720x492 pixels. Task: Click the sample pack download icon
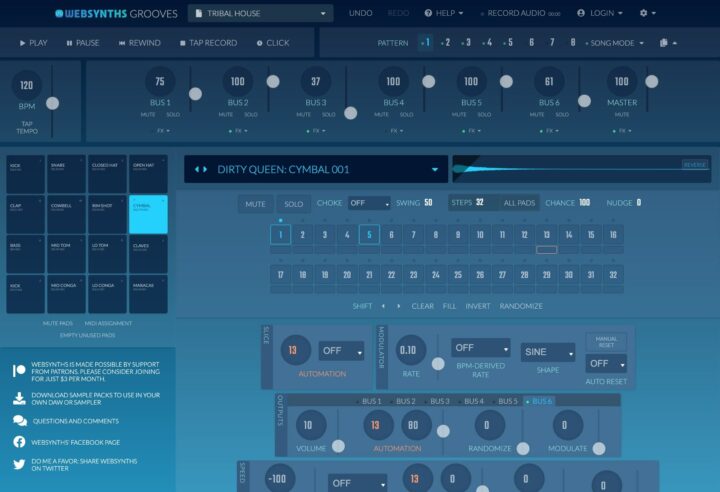click(19, 397)
